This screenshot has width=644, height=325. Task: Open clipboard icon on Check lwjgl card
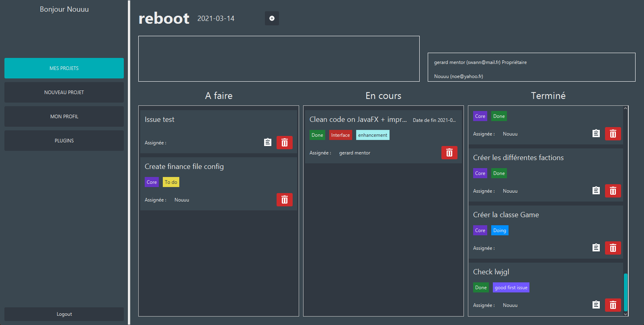tap(596, 305)
